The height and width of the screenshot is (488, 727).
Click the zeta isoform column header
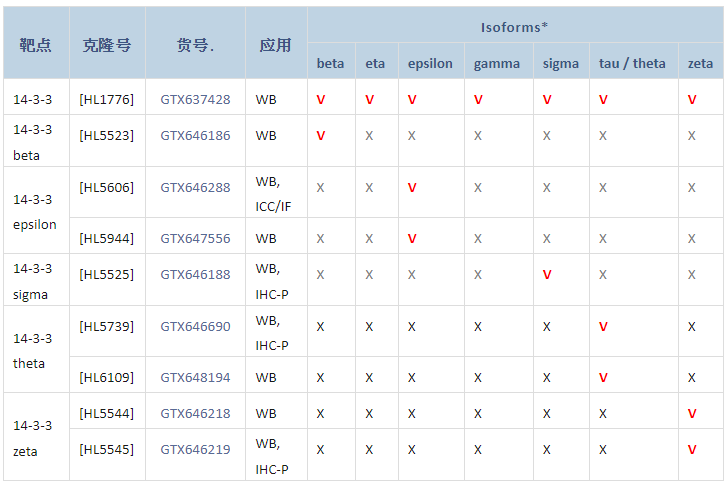701,61
